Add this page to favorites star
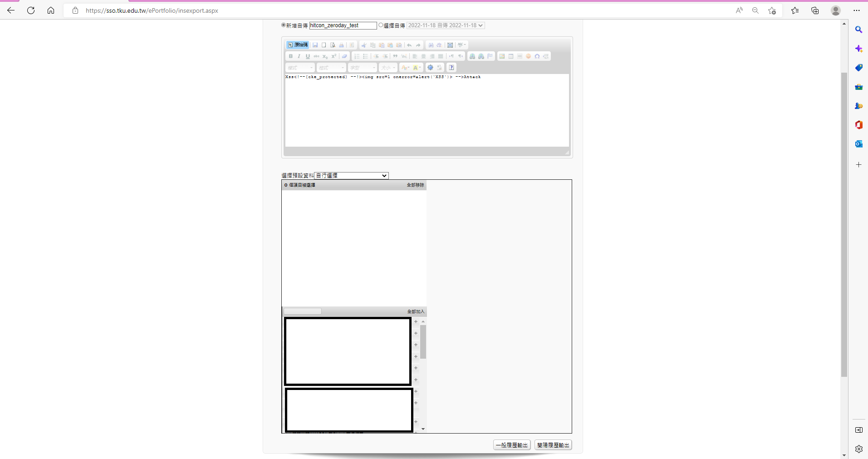Image resolution: width=868 pixels, height=459 pixels. [772, 10]
